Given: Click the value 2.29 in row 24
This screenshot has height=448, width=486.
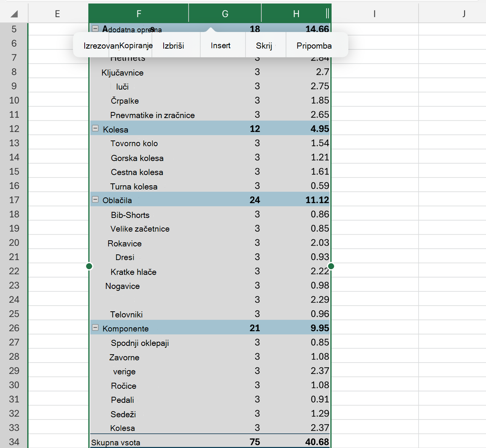Looking at the screenshot, I should coord(320,300).
